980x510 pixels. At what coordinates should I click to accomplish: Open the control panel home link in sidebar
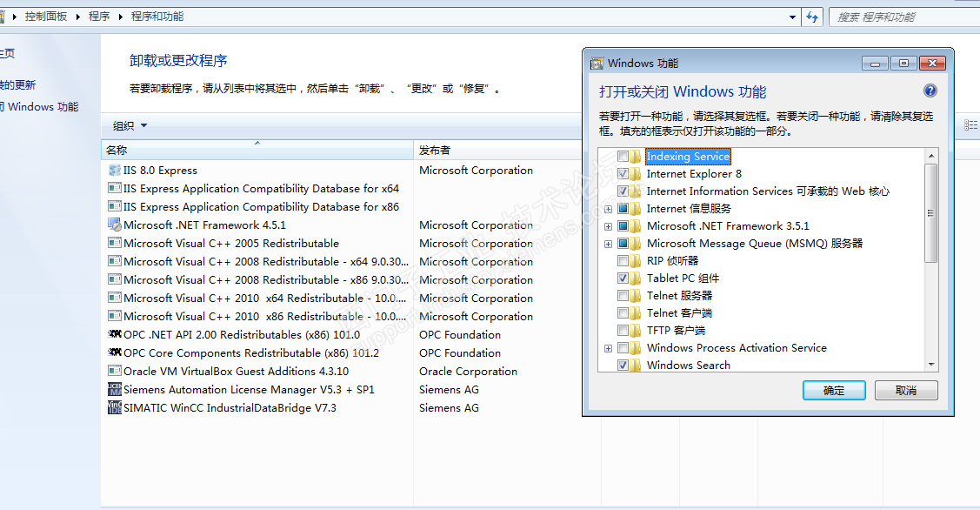click(x=8, y=54)
